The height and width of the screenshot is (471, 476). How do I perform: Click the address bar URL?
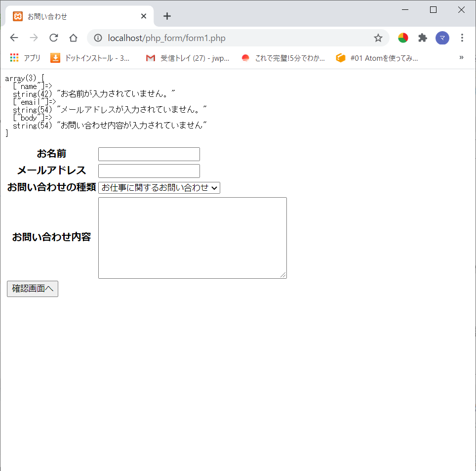(x=167, y=38)
